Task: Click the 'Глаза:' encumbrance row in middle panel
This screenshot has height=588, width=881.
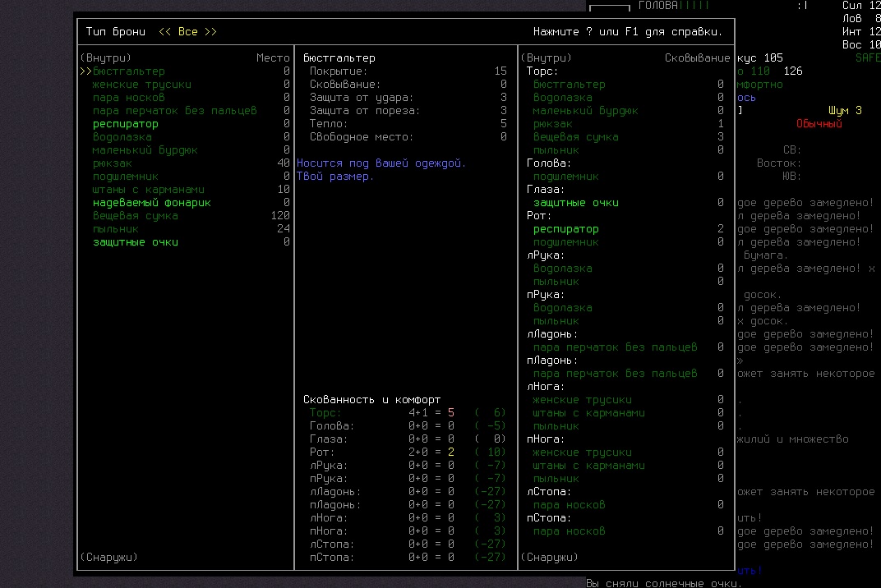Action: [x=408, y=439]
